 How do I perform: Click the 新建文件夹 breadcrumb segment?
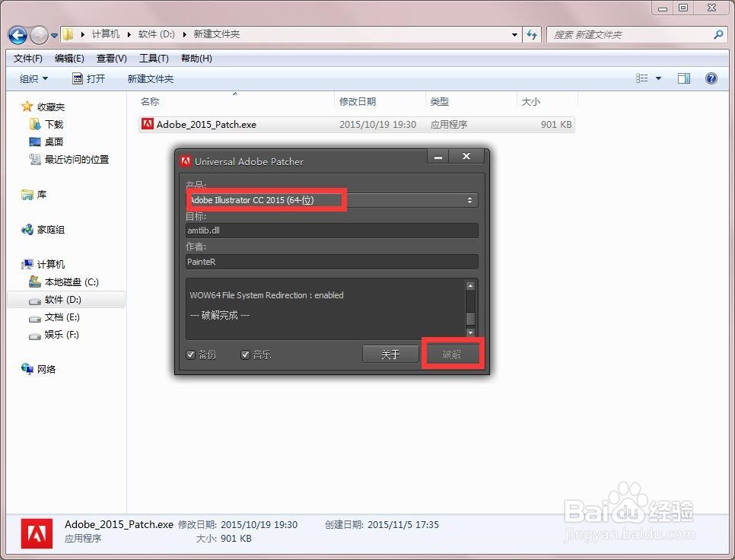click(217, 34)
